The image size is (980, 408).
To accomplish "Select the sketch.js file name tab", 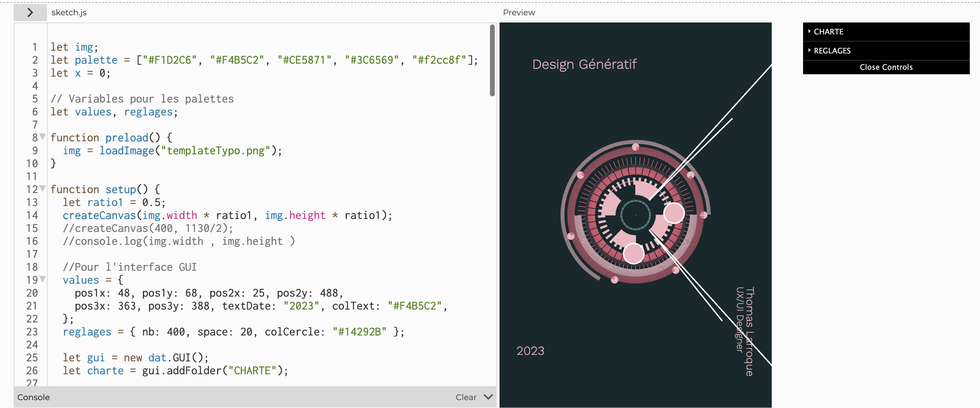I will click(69, 13).
